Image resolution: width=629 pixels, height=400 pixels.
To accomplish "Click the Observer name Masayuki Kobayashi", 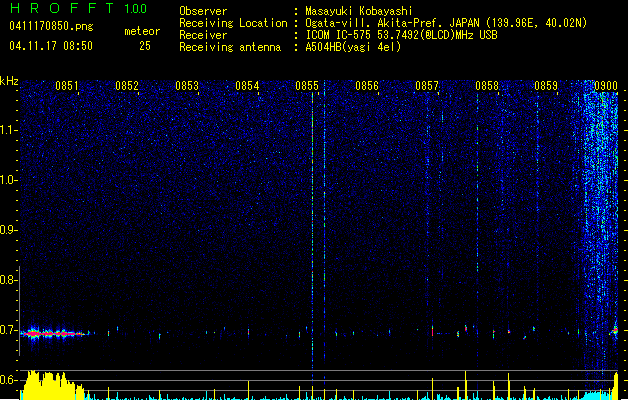I will click(359, 11).
